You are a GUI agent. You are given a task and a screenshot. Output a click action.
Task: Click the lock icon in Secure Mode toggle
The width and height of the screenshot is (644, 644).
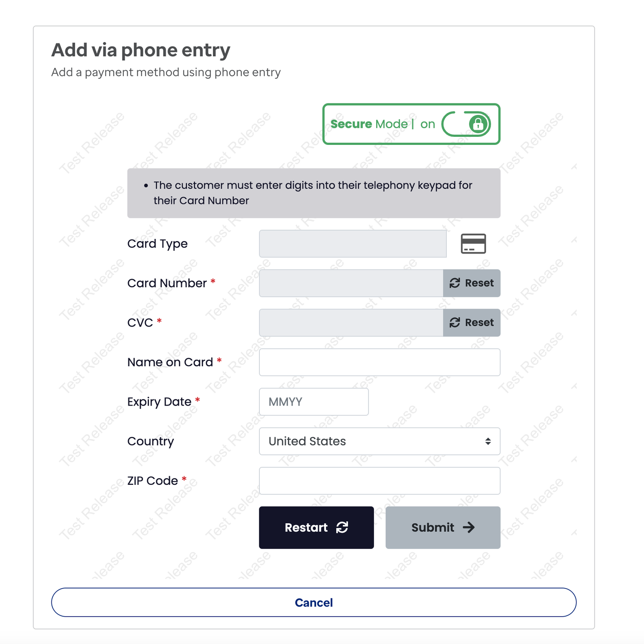(x=478, y=124)
